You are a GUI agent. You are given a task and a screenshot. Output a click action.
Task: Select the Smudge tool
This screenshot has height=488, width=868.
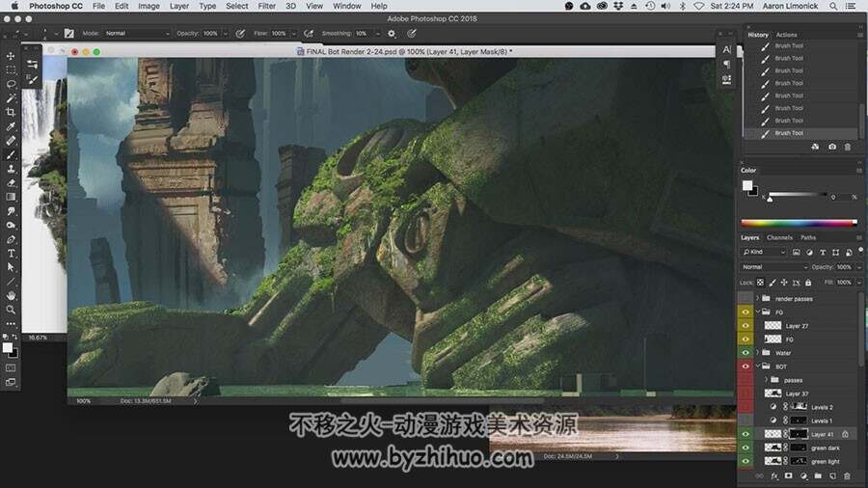11,211
